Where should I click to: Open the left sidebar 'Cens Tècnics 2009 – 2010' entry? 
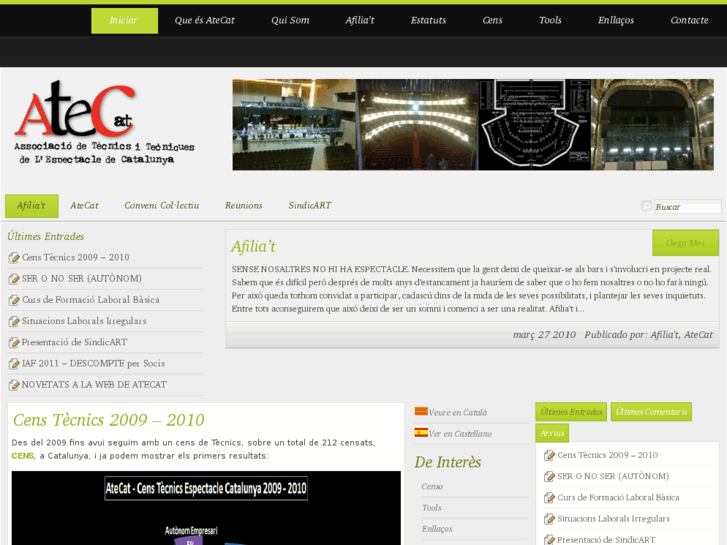click(76, 257)
